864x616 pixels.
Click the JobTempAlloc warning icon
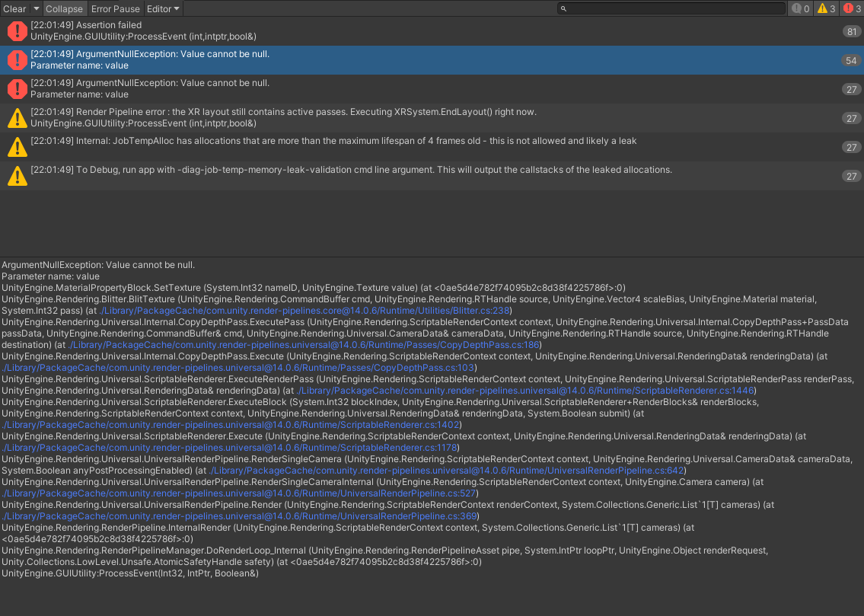click(x=17, y=147)
